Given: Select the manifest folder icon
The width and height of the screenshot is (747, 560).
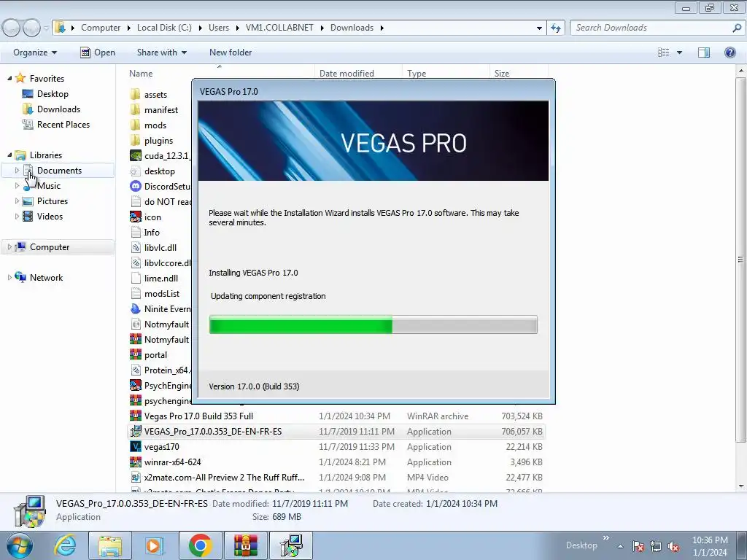Looking at the screenshot, I should (x=136, y=109).
